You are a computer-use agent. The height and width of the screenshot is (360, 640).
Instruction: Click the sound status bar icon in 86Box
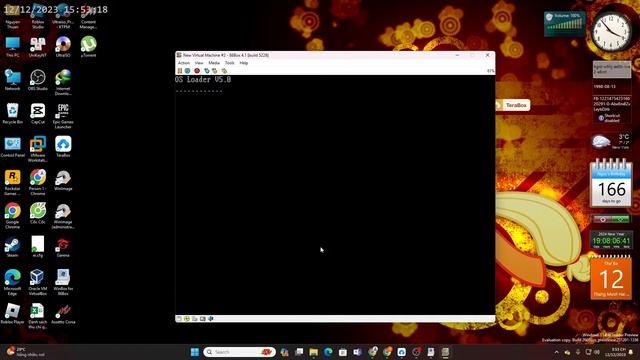coord(211,318)
